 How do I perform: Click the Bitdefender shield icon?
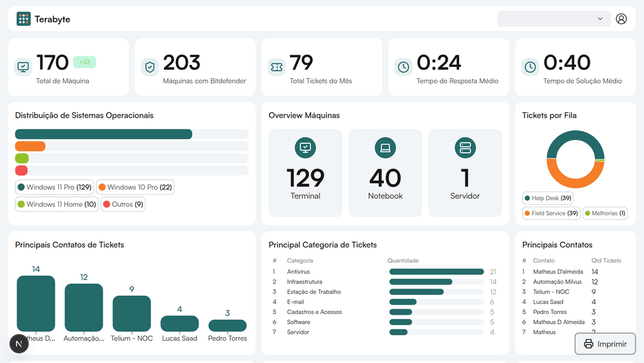pyautogui.click(x=150, y=67)
